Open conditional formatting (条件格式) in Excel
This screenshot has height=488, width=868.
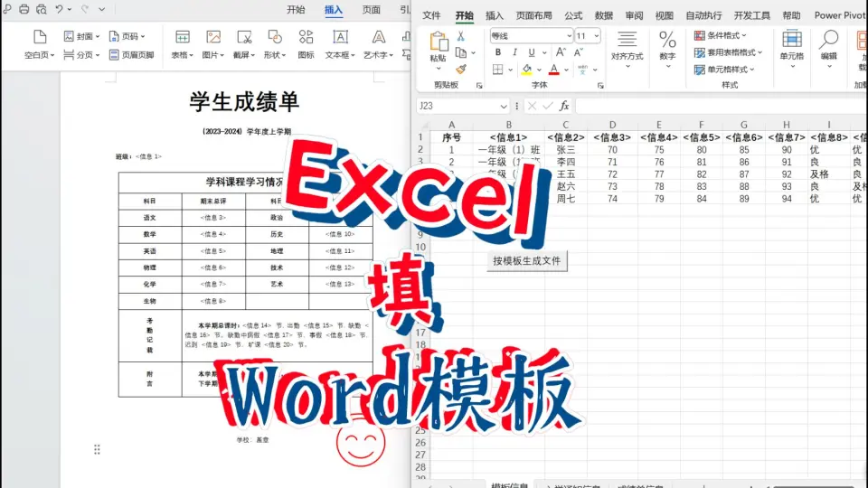tap(720, 35)
